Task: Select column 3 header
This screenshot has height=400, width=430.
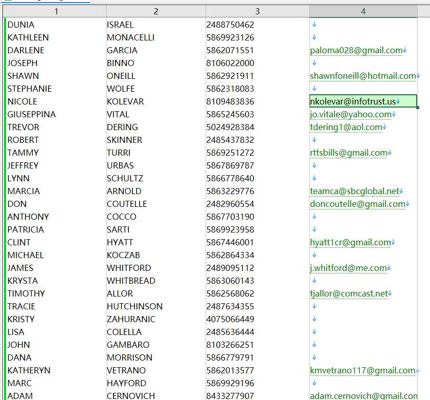Action: tap(257, 12)
